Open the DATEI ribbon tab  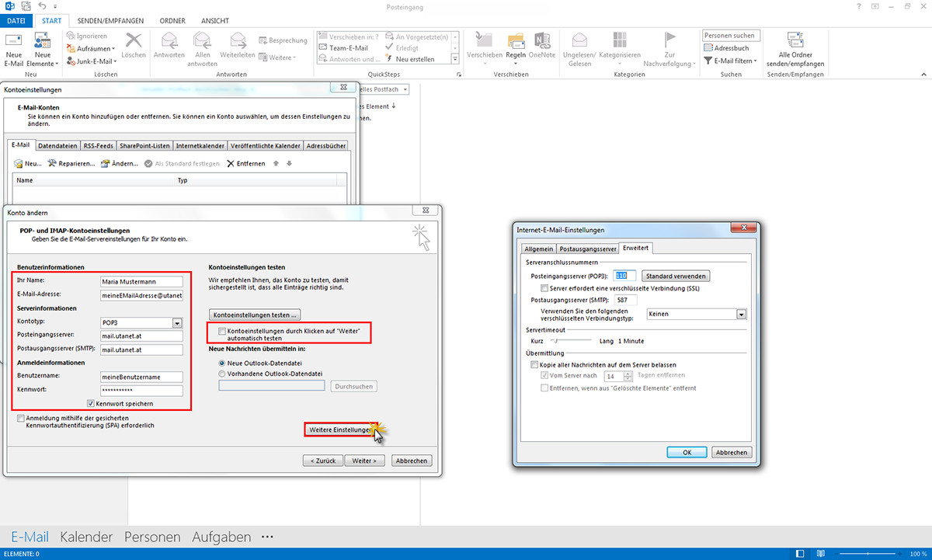point(16,21)
